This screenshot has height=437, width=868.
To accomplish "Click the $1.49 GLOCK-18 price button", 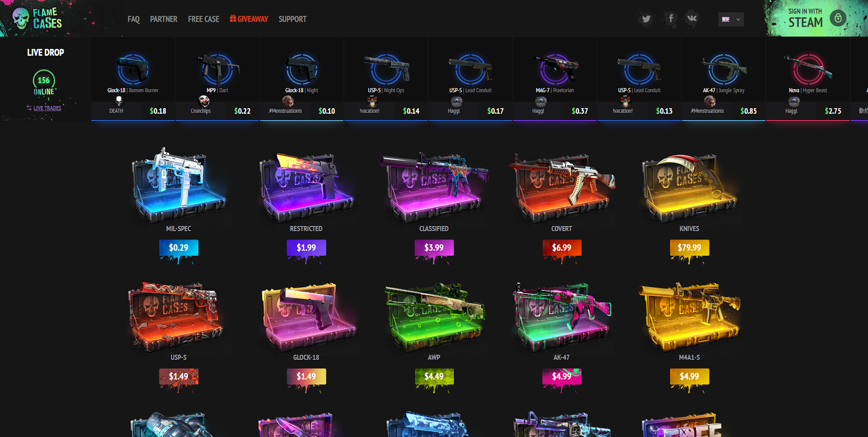I will click(x=306, y=376).
